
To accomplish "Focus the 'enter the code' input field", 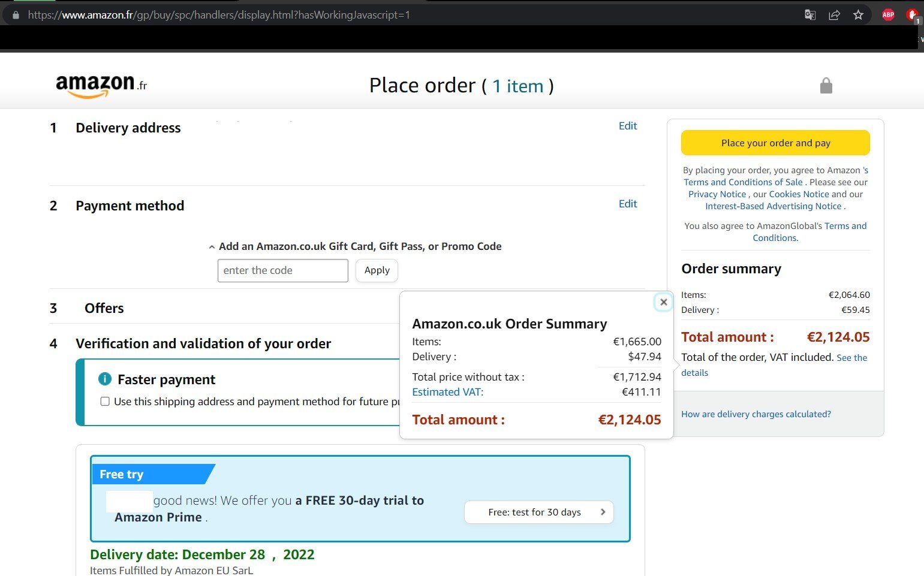I will point(283,270).
